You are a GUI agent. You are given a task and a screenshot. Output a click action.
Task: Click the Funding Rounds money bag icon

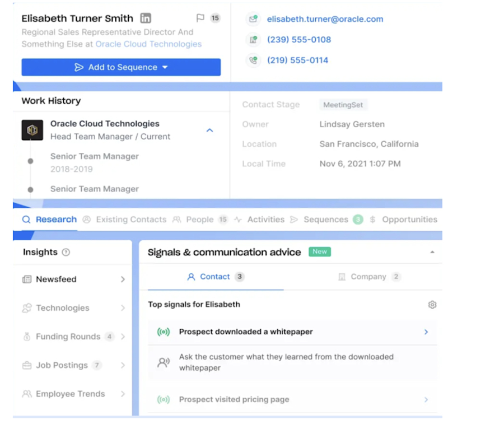27,337
